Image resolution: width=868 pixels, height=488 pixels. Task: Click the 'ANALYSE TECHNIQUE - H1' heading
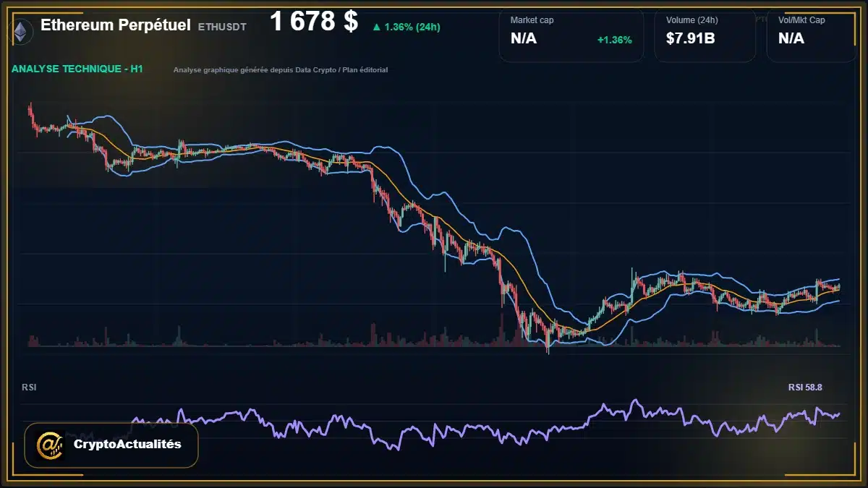77,69
